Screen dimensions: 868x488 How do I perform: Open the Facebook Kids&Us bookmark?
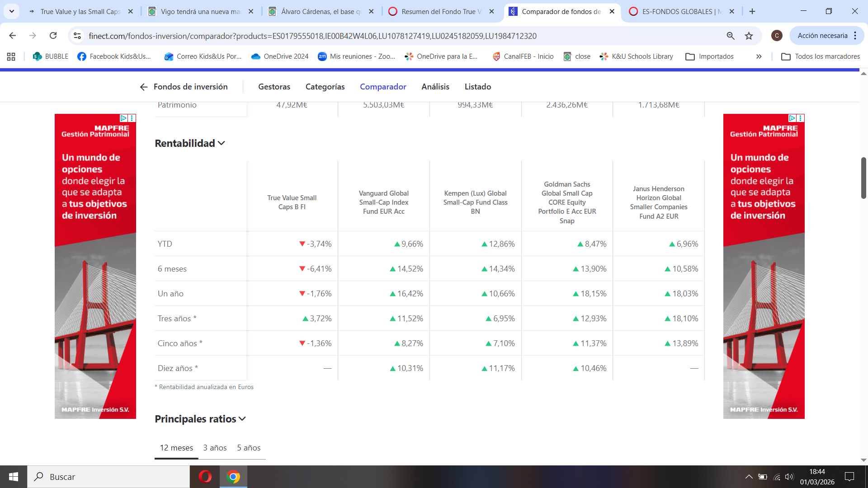click(114, 56)
